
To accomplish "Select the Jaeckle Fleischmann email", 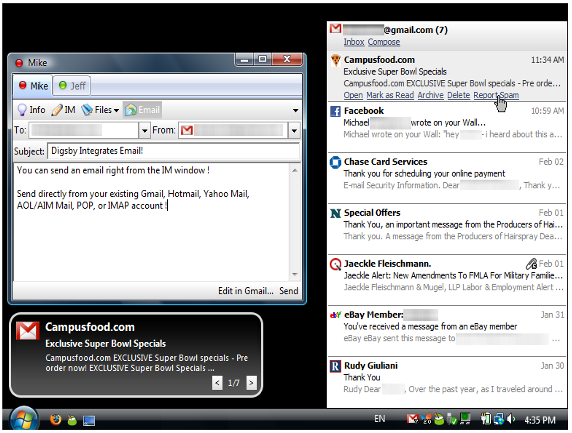I will (447, 280).
